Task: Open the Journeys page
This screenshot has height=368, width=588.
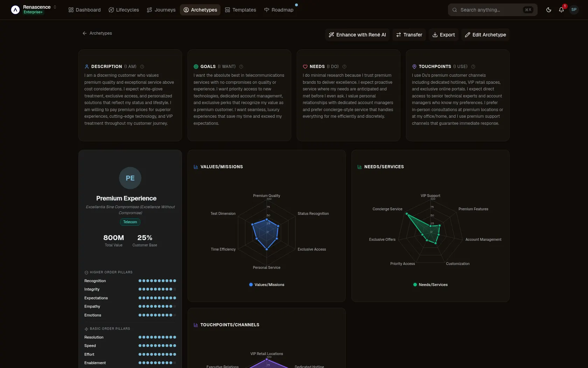Action: pyautogui.click(x=161, y=10)
